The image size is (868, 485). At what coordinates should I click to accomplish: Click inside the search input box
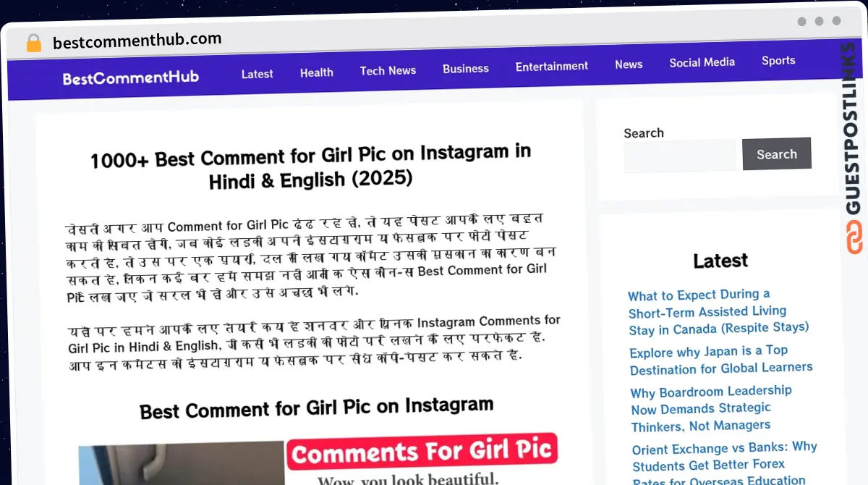678,155
